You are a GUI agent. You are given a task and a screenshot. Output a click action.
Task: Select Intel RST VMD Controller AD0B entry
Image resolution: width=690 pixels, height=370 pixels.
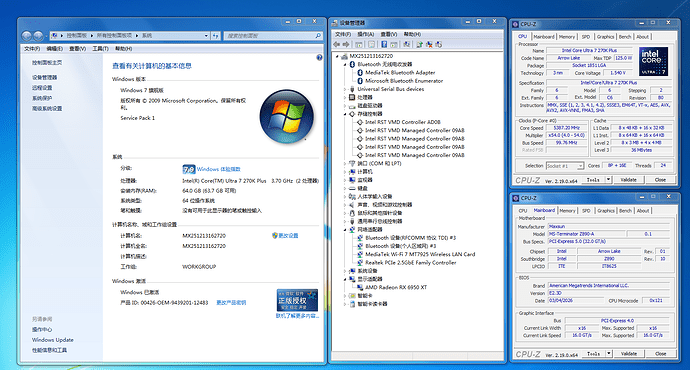click(x=403, y=122)
